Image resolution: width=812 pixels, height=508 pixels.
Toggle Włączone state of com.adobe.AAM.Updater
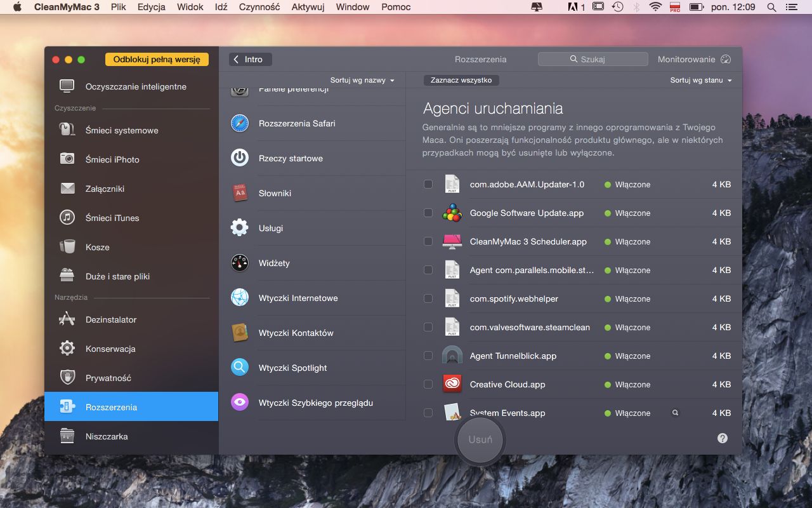coord(627,184)
